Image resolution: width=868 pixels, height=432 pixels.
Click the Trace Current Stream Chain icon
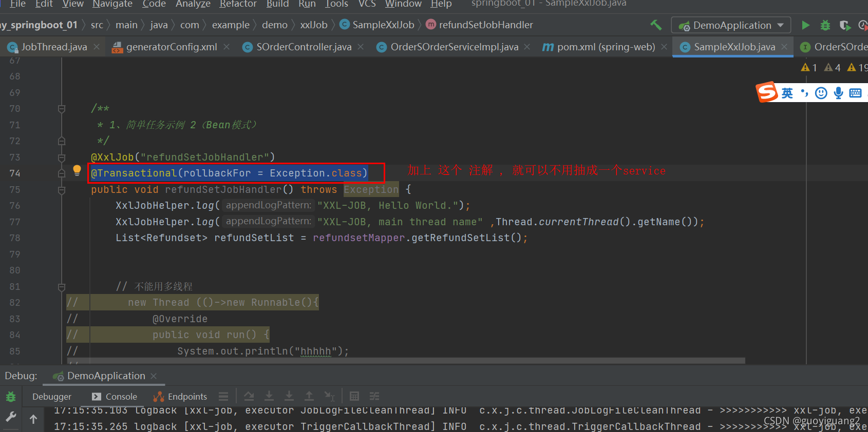(374, 396)
